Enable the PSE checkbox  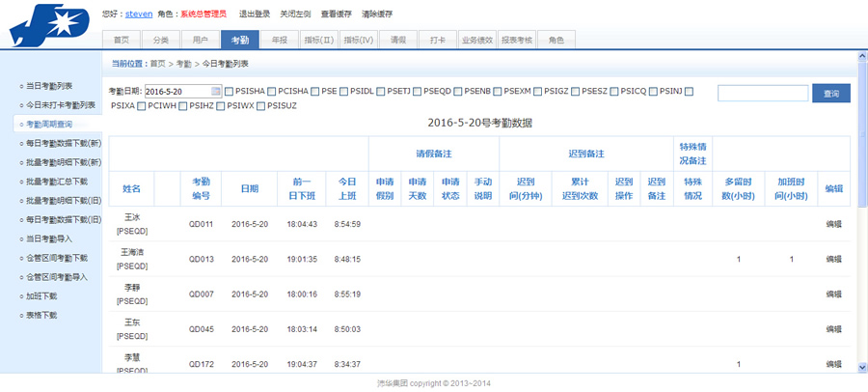pos(315,92)
